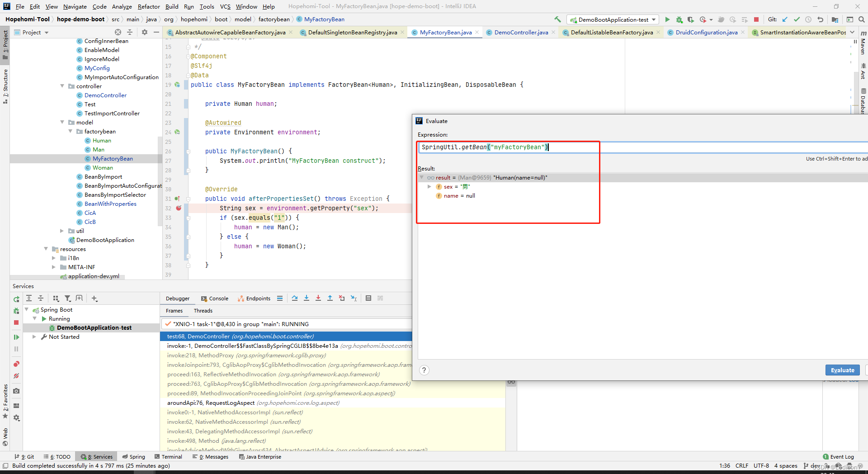Switch to the Threads tab
The height and width of the screenshot is (474, 868).
tap(203, 311)
